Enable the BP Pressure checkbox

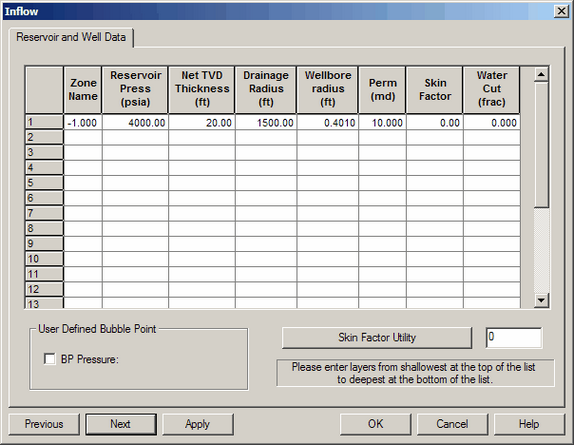(x=49, y=359)
